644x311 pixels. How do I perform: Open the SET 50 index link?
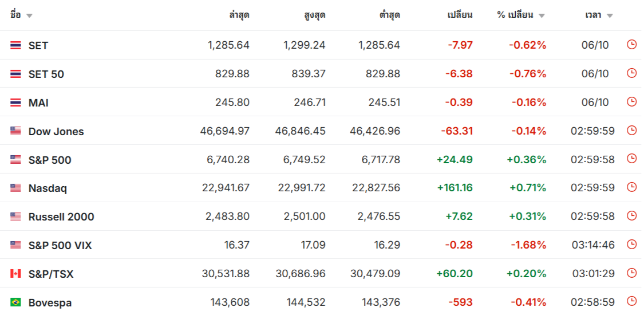(x=46, y=74)
